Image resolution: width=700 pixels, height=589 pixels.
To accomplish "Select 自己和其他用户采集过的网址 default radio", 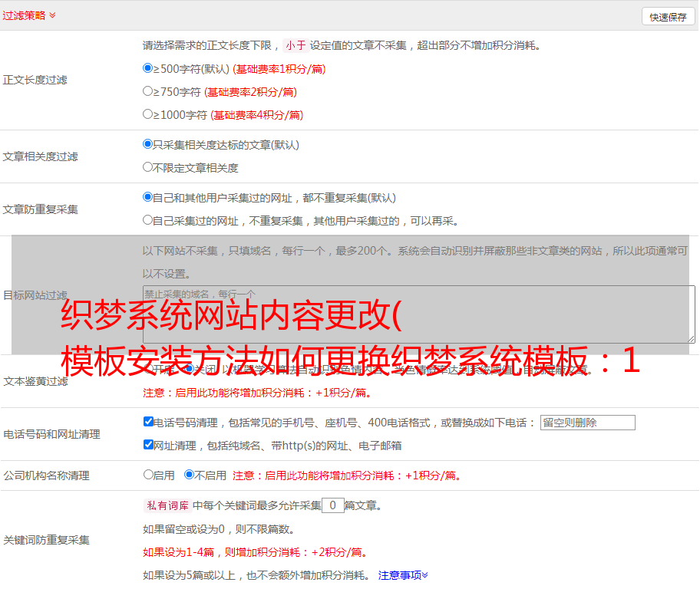I will pos(147,197).
